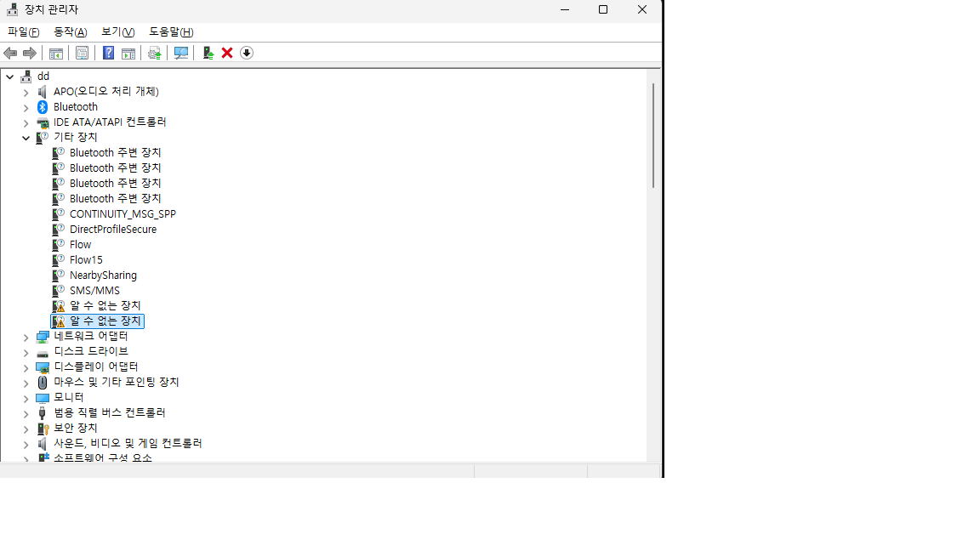The image size is (980, 551).
Task: Click the Properties toolbar icon
Action: 82,53
